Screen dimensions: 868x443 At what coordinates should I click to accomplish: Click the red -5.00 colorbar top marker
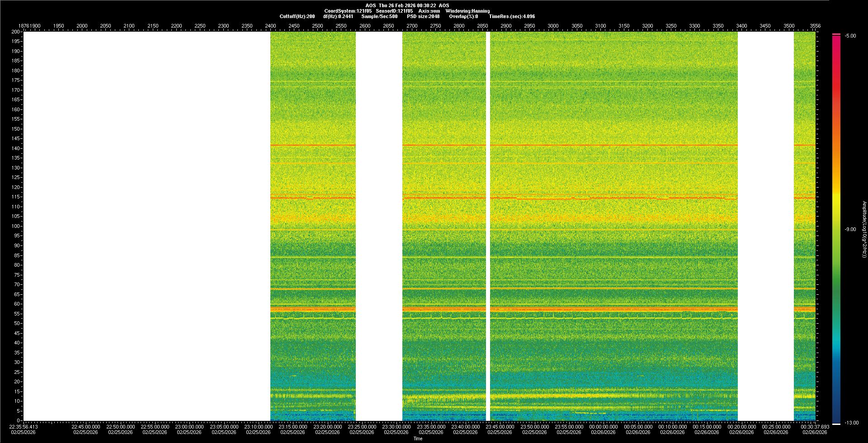(x=836, y=34)
